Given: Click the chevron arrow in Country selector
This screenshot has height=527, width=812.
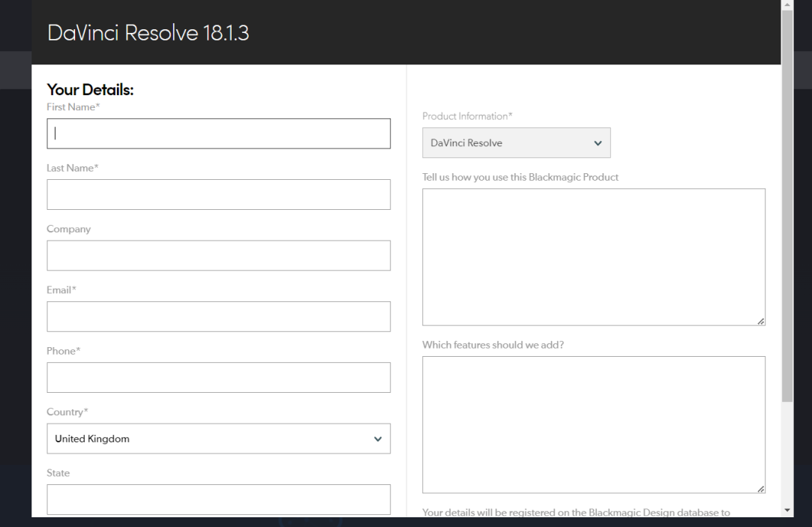Looking at the screenshot, I should (x=378, y=439).
